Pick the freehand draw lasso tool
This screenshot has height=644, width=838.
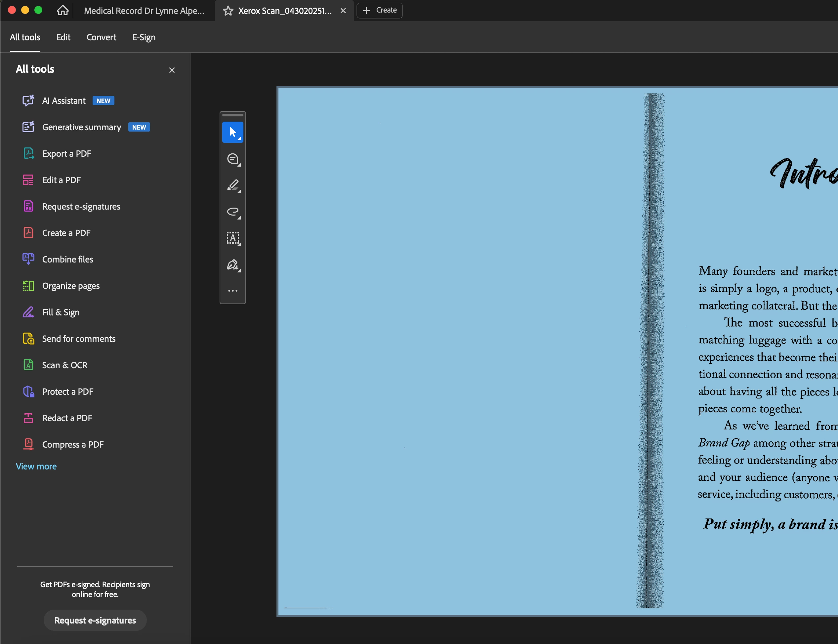point(232,212)
